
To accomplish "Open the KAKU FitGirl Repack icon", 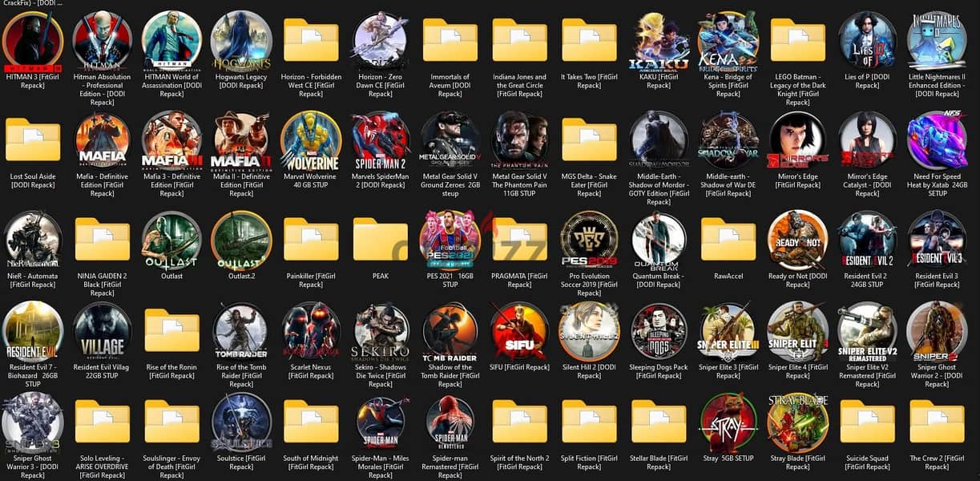I will click(x=659, y=42).
